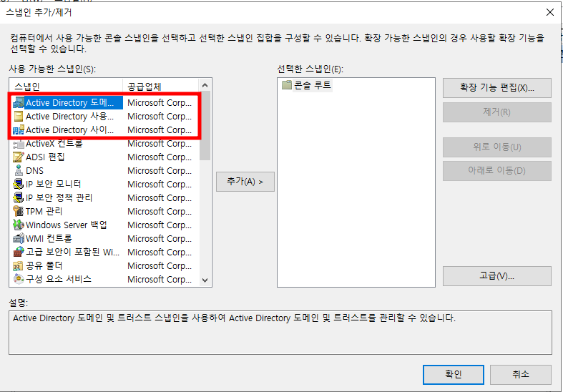
Task: Select Windows Server 백업 row text
Action: (x=67, y=225)
